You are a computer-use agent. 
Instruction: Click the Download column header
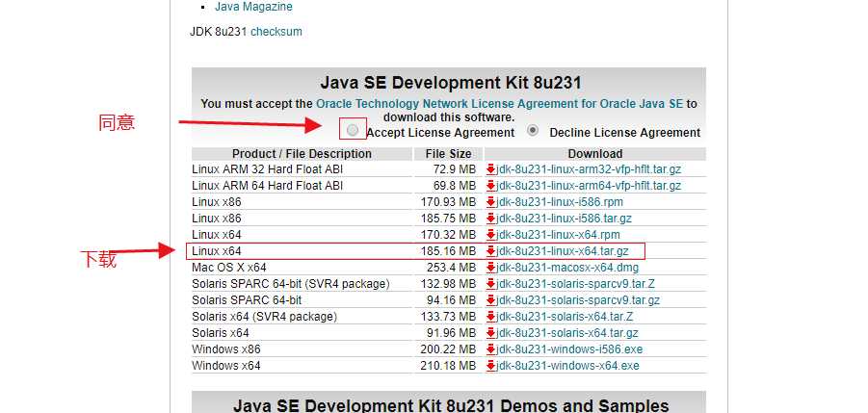click(595, 154)
